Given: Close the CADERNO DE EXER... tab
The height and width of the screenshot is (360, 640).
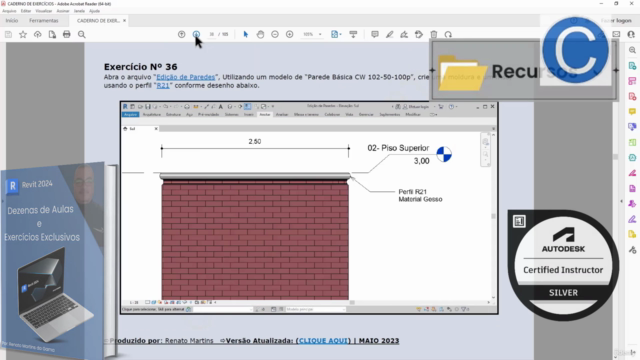Looking at the screenshot, I should click(x=124, y=20).
